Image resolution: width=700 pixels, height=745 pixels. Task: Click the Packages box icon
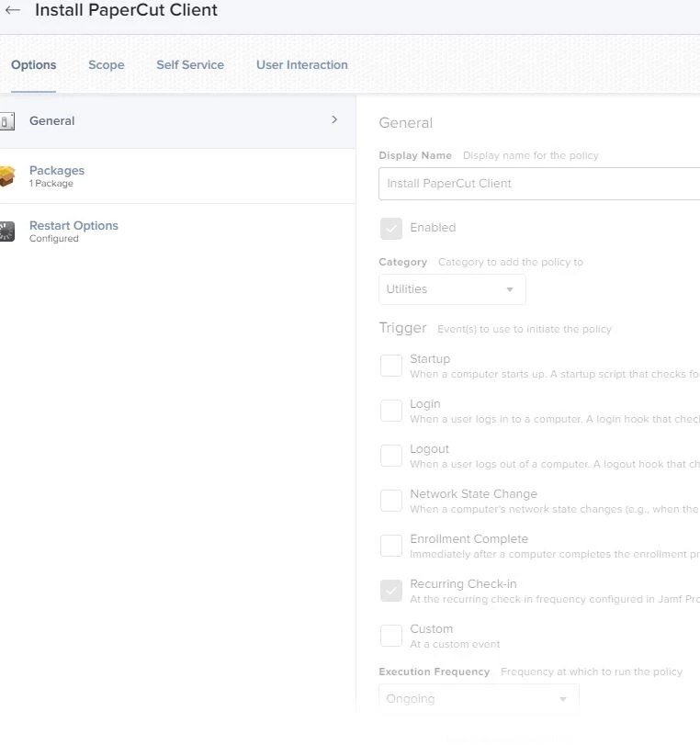point(7,175)
